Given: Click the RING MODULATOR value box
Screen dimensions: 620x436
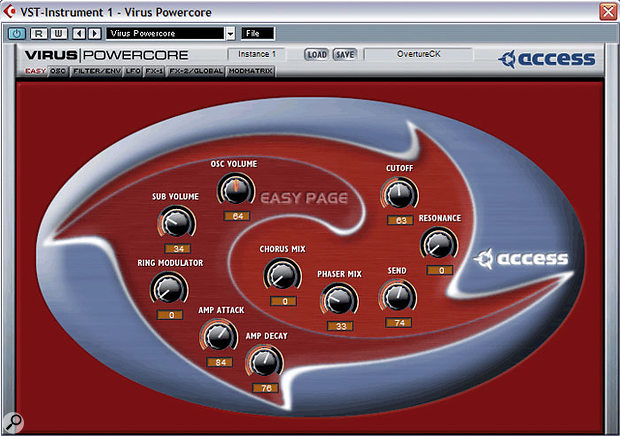Looking at the screenshot, I should (x=170, y=315).
